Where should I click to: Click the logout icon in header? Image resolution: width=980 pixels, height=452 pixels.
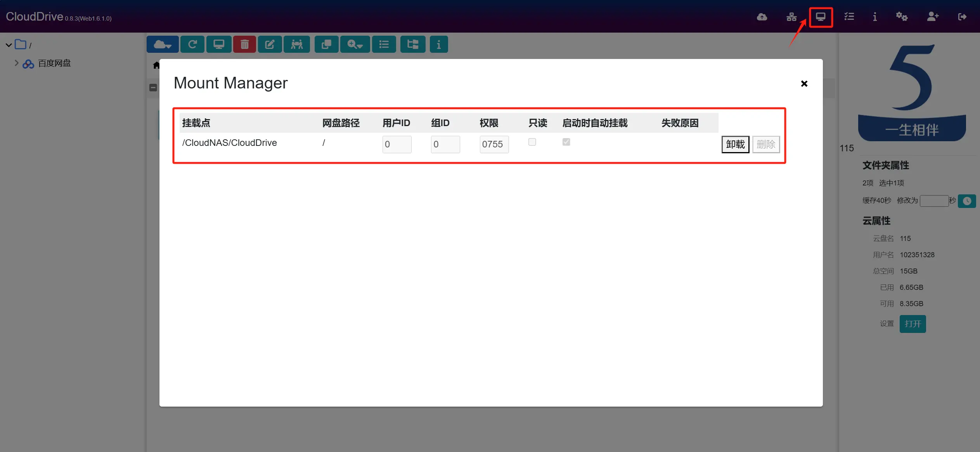tap(962, 17)
